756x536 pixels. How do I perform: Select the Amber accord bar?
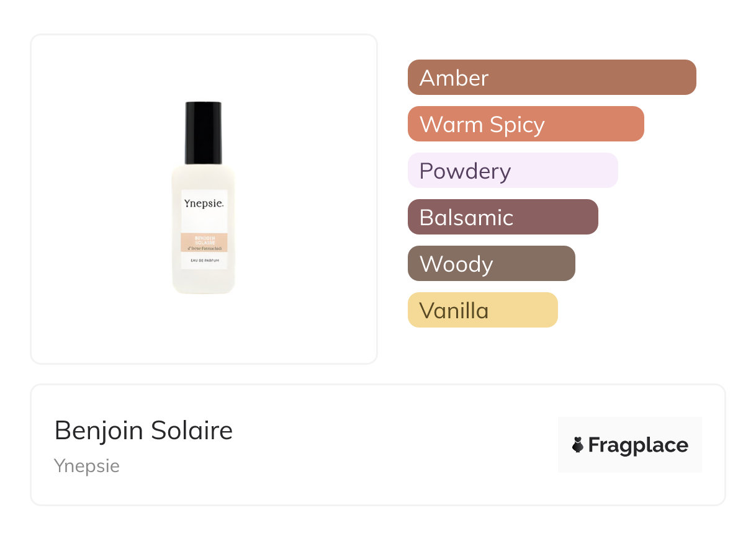[551, 78]
